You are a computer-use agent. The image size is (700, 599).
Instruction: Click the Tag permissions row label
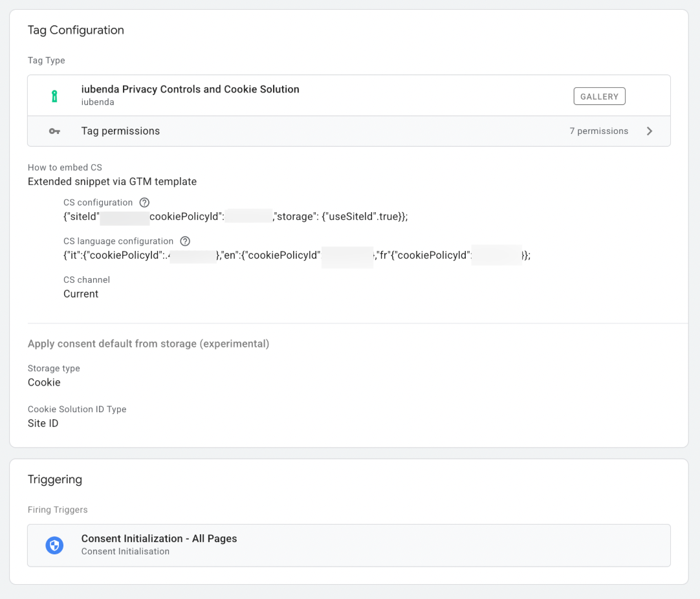[x=120, y=131]
